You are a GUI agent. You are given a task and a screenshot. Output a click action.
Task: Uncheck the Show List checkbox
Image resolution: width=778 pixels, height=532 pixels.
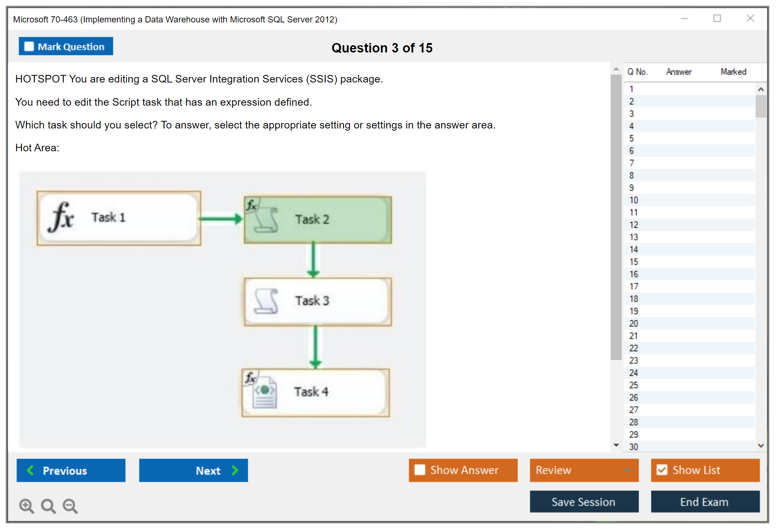tap(662, 470)
